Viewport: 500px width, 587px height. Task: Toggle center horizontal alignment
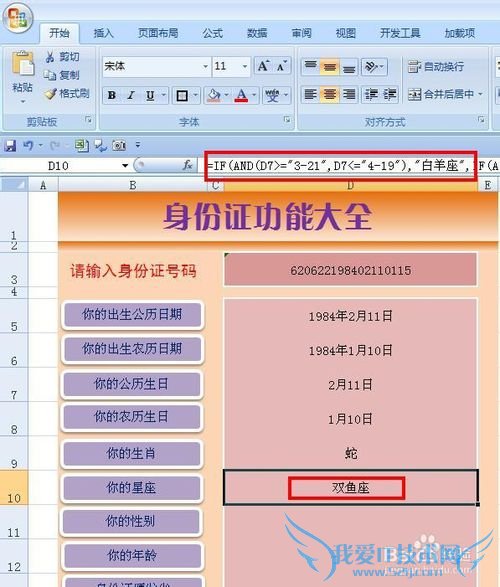pyautogui.click(x=330, y=94)
